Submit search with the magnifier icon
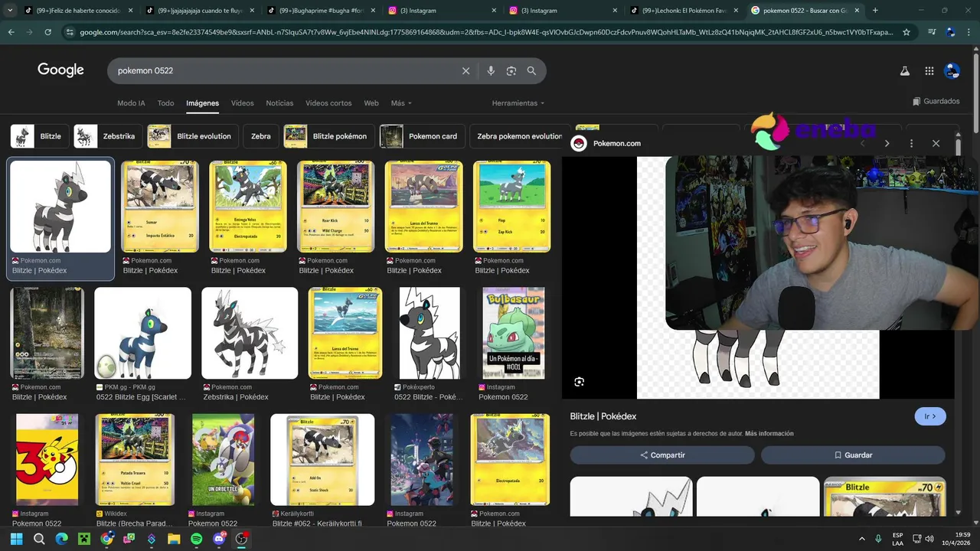This screenshot has height=551, width=980. [531, 70]
